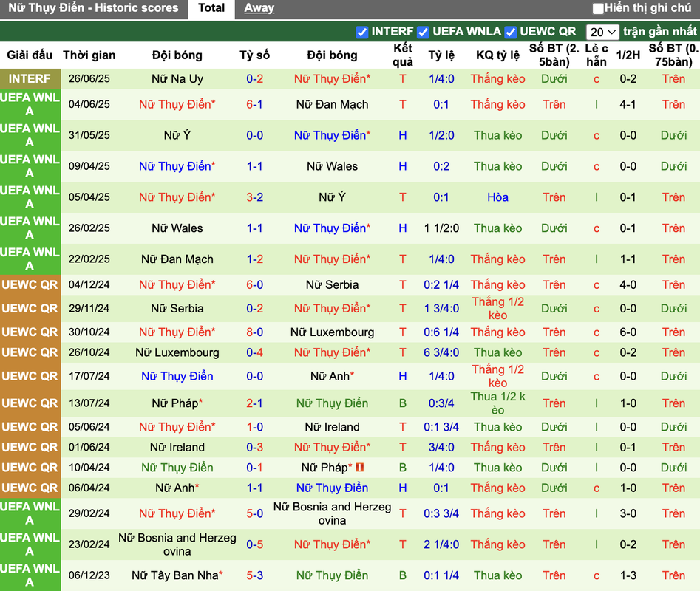
Task: Click half-time score 1-3 on 06/12/23 row
Action: point(628,575)
